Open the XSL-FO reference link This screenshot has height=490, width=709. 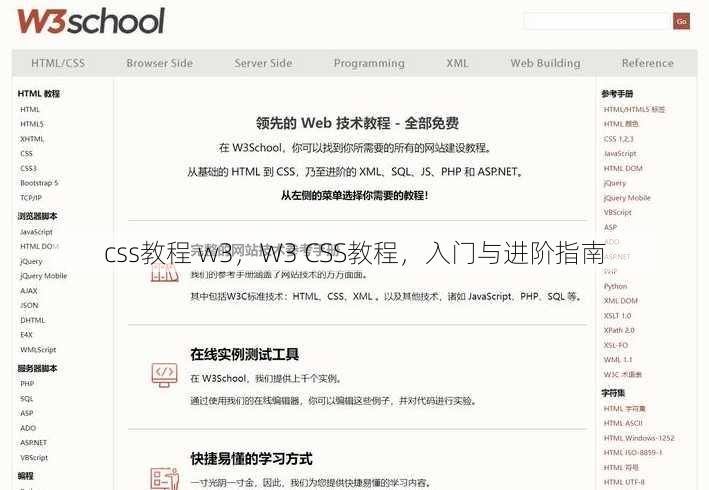point(616,345)
